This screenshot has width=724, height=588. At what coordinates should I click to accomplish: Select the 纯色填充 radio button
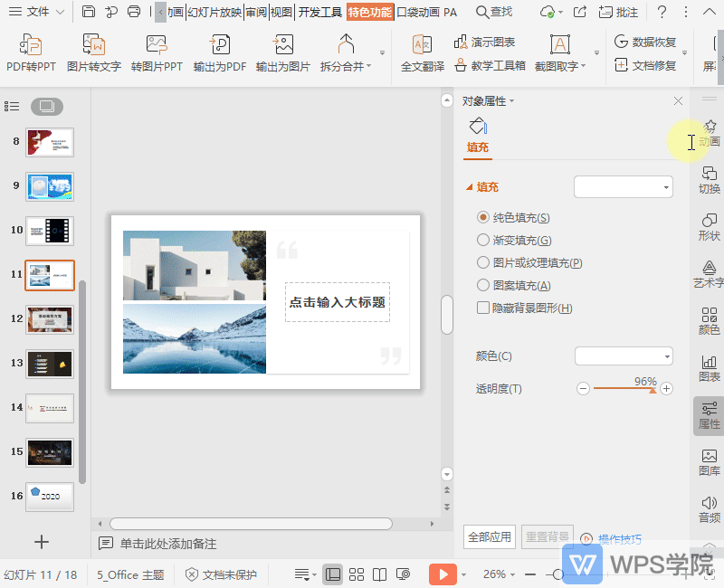click(483, 217)
